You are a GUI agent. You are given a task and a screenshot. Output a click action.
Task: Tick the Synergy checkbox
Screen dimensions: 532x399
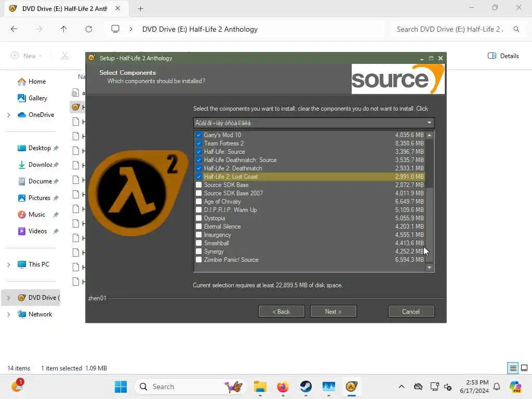[199, 251]
